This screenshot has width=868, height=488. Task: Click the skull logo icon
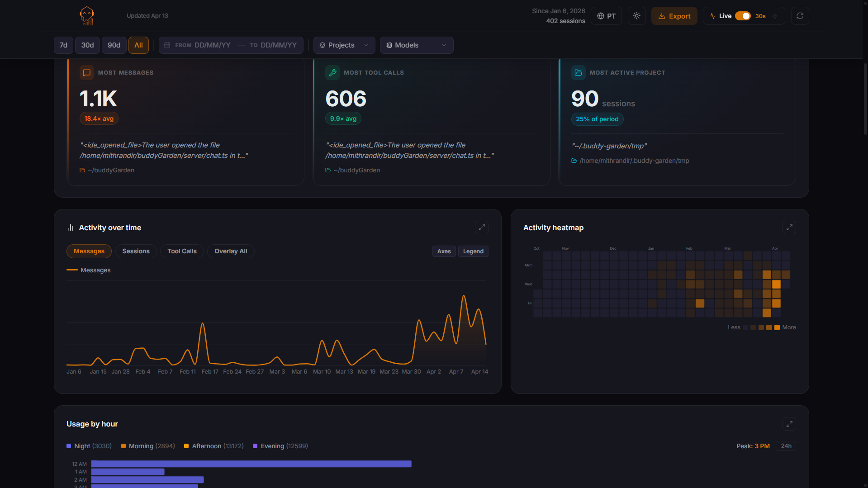[x=86, y=16]
